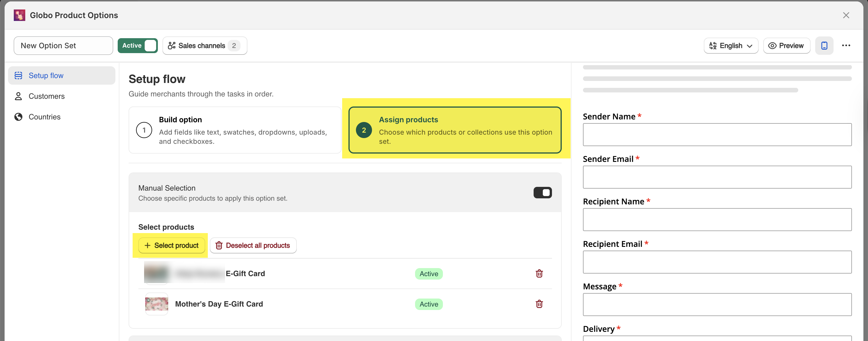Image resolution: width=868 pixels, height=341 pixels.
Task: Toggle the Active status switch
Action: [137, 45]
